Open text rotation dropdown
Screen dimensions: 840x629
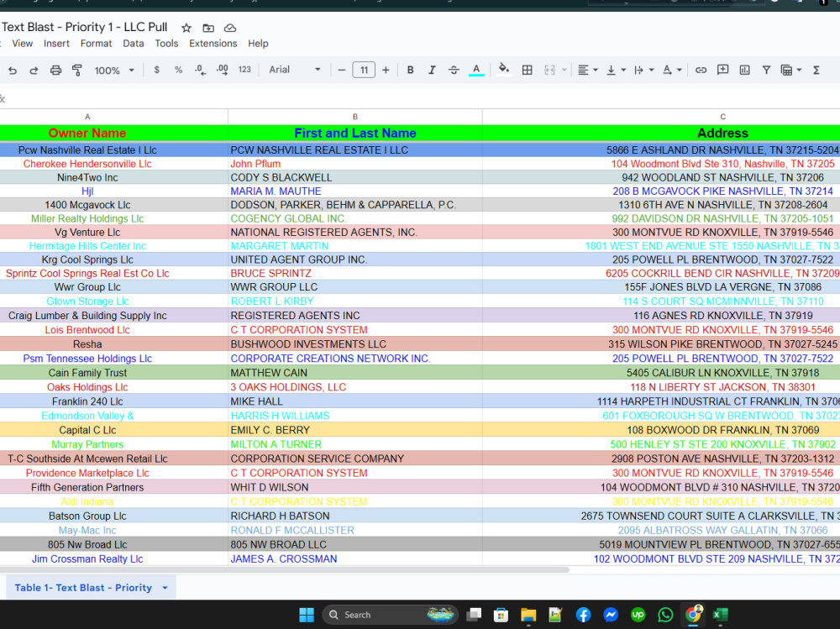click(672, 71)
